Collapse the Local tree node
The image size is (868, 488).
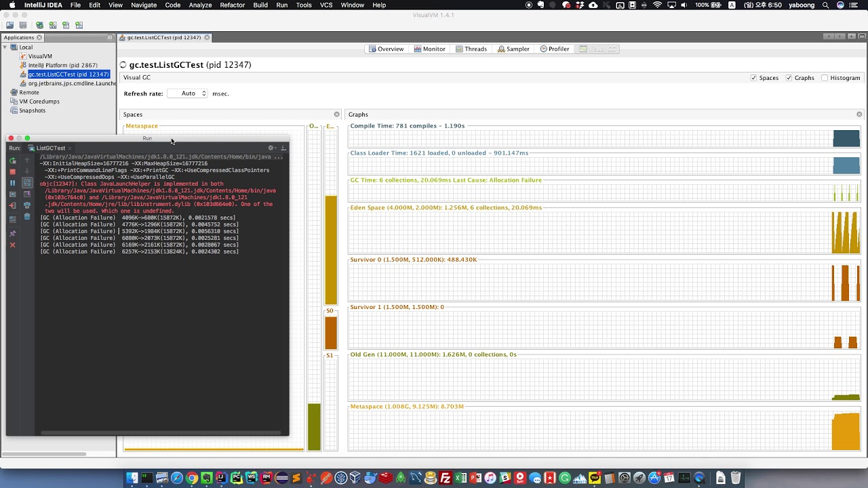pyautogui.click(x=5, y=47)
